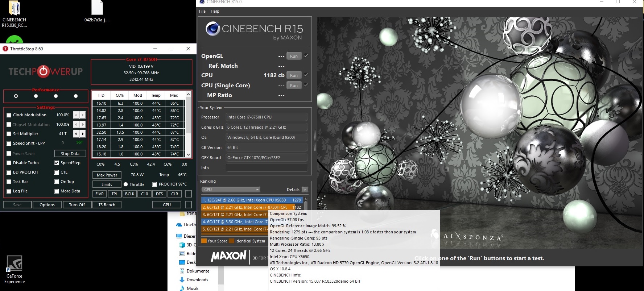Increase Set Multiplier with right arrow
The height and width of the screenshot is (291, 644).
tap(83, 134)
